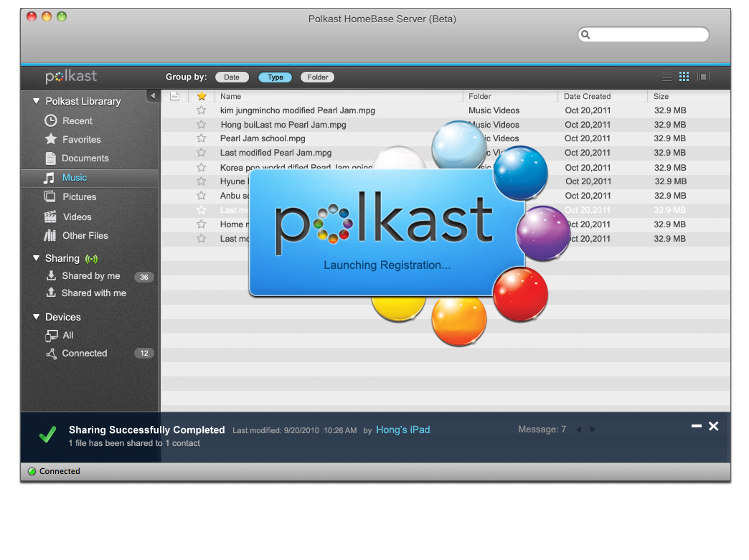Open Hong's iPad link
Screen dimensions: 749x560
tap(402, 430)
